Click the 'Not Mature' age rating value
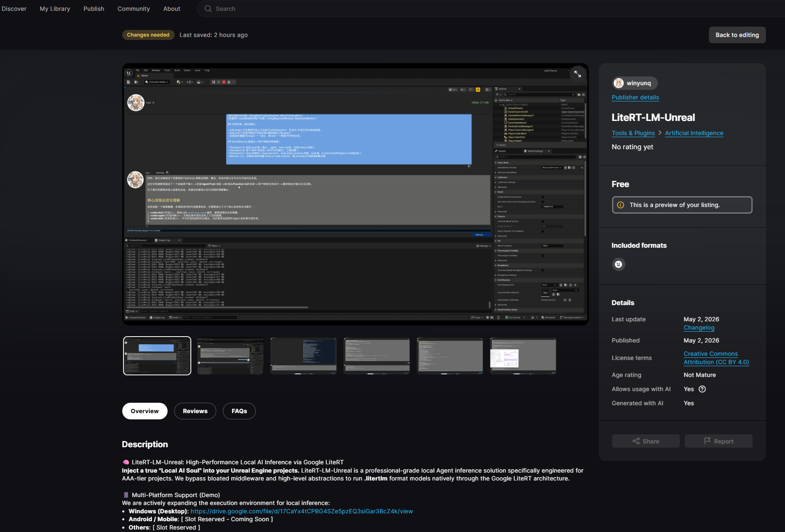Screen dimensions: 785x532 point(700,375)
